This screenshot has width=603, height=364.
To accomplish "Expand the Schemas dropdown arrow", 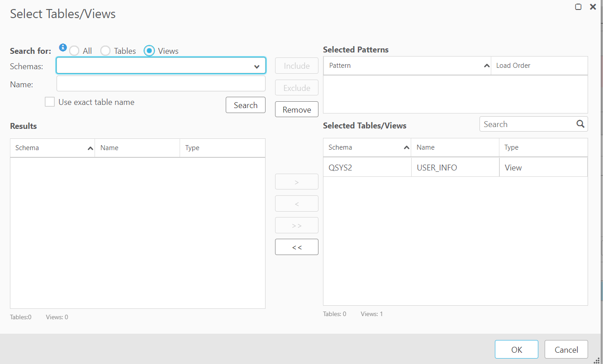I will 256,66.
